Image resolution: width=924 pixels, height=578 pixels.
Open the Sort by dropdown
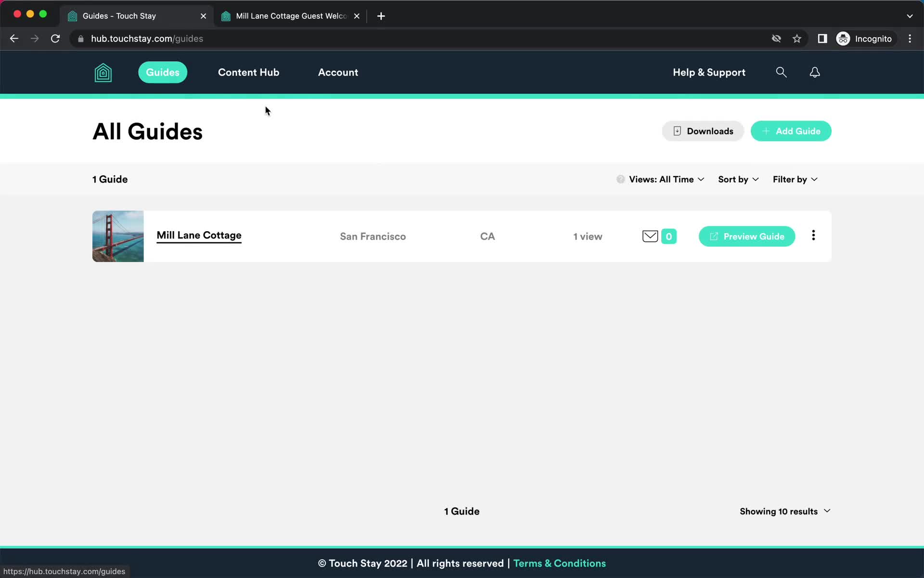(x=737, y=179)
